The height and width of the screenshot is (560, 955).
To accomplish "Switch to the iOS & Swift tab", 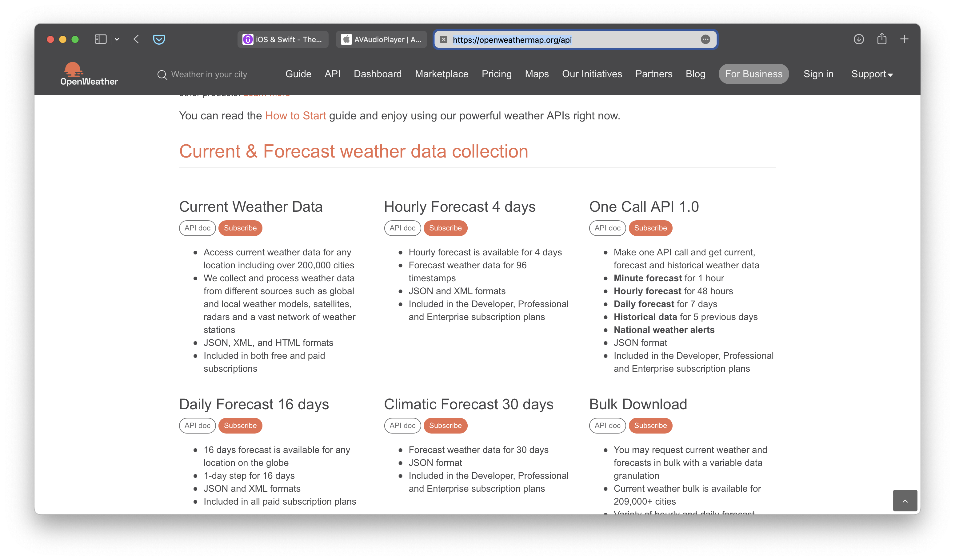I will pos(283,39).
